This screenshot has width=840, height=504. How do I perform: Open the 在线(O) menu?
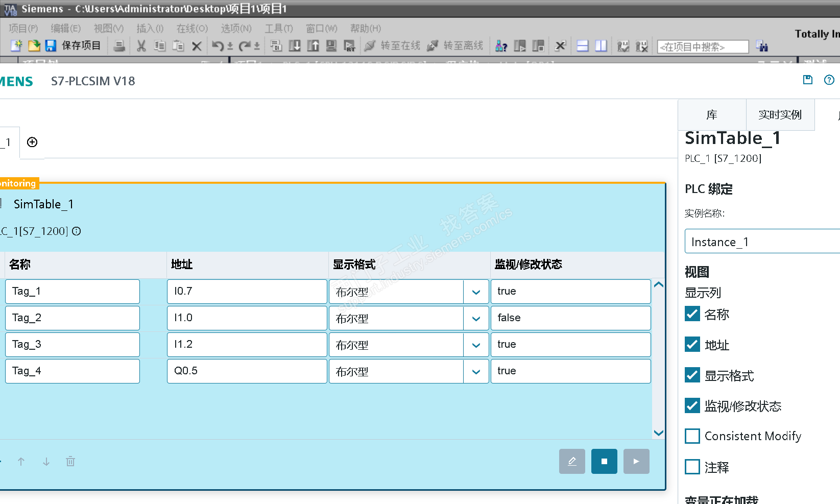click(x=192, y=29)
